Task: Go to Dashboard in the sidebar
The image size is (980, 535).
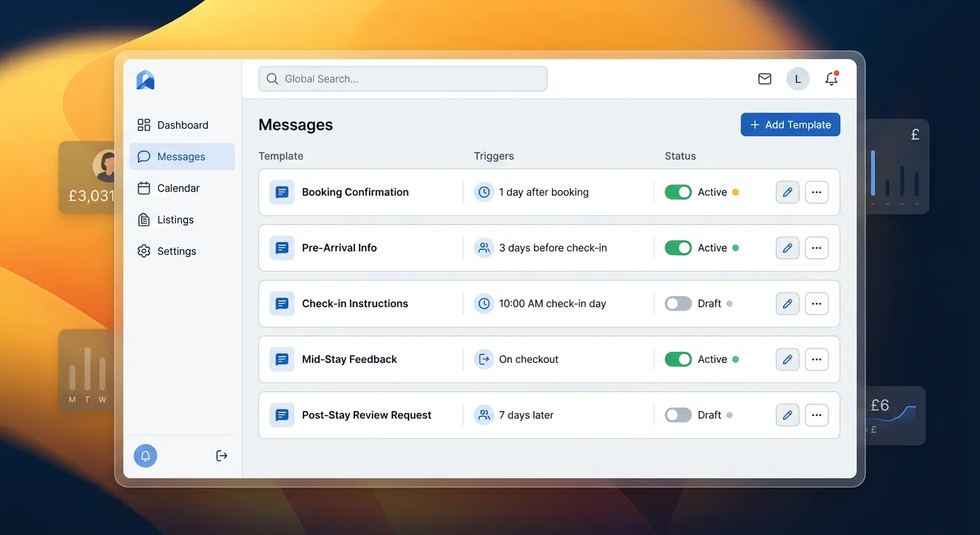Action: click(x=182, y=125)
